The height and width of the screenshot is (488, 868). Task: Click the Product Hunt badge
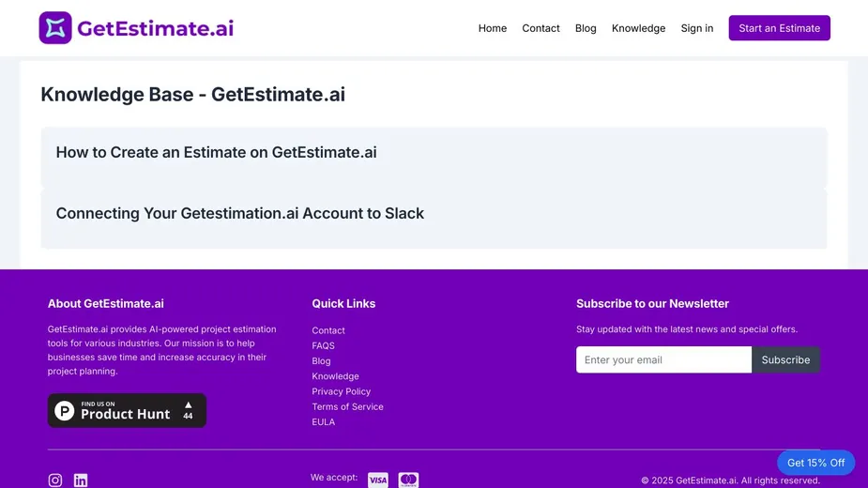pos(127,410)
